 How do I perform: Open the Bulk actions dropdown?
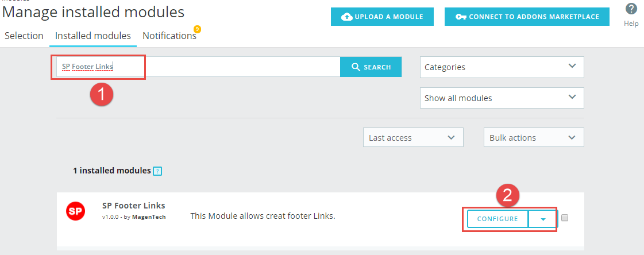click(x=534, y=138)
